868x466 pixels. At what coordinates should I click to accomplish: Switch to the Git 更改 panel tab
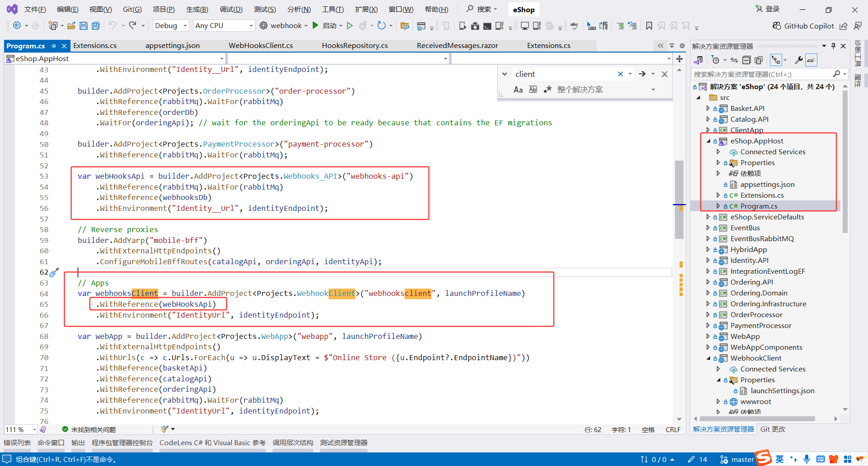tap(773, 429)
